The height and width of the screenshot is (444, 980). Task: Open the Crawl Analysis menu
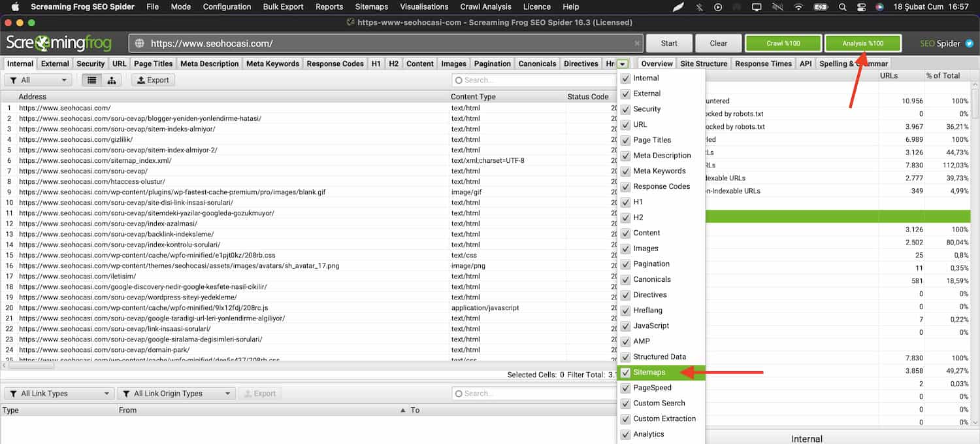pyautogui.click(x=487, y=7)
